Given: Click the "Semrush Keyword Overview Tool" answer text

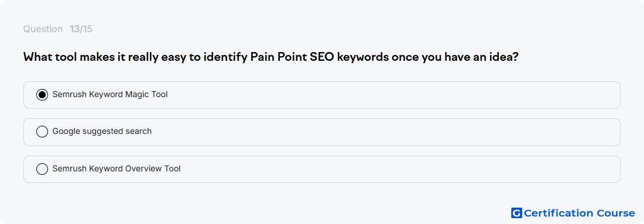Looking at the screenshot, I should [x=117, y=168].
